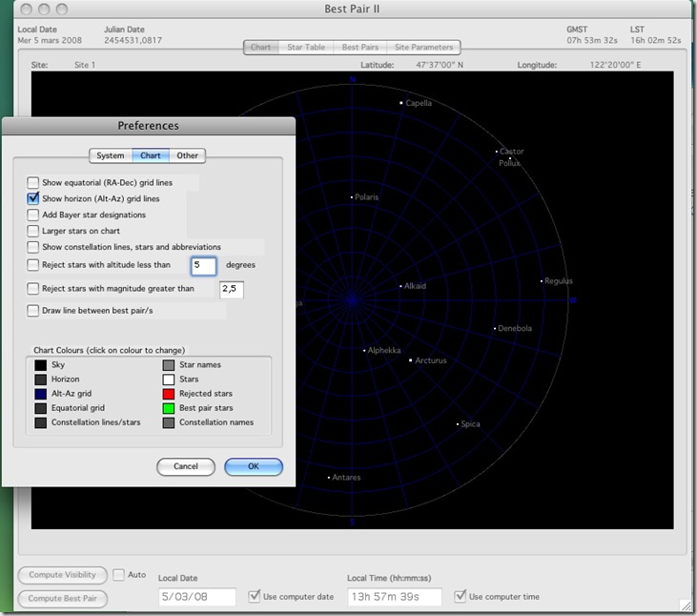This screenshot has height=616, width=697.
Task: Click the Local Time input field
Action: 395,597
